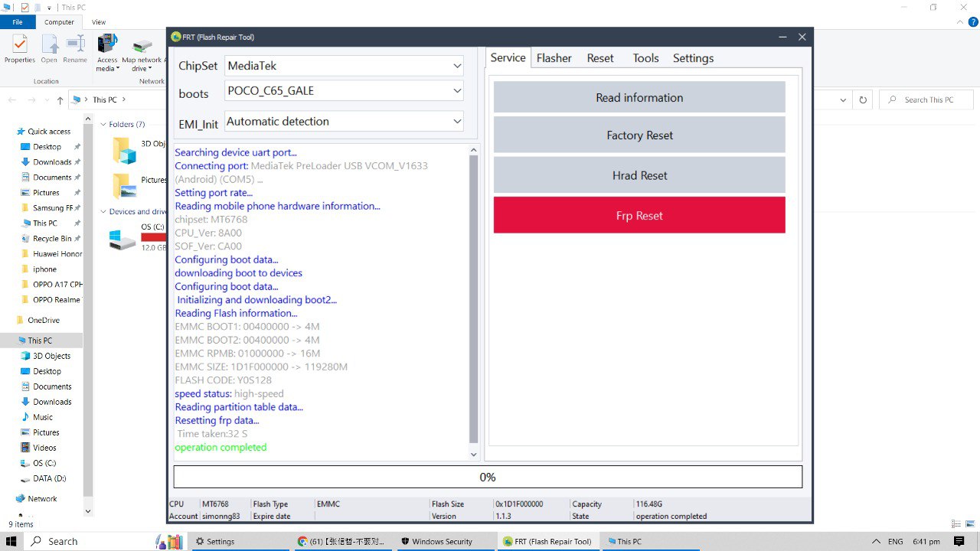The width and height of the screenshot is (980, 551).
Task: Click the Search This PC field
Action: click(x=926, y=99)
